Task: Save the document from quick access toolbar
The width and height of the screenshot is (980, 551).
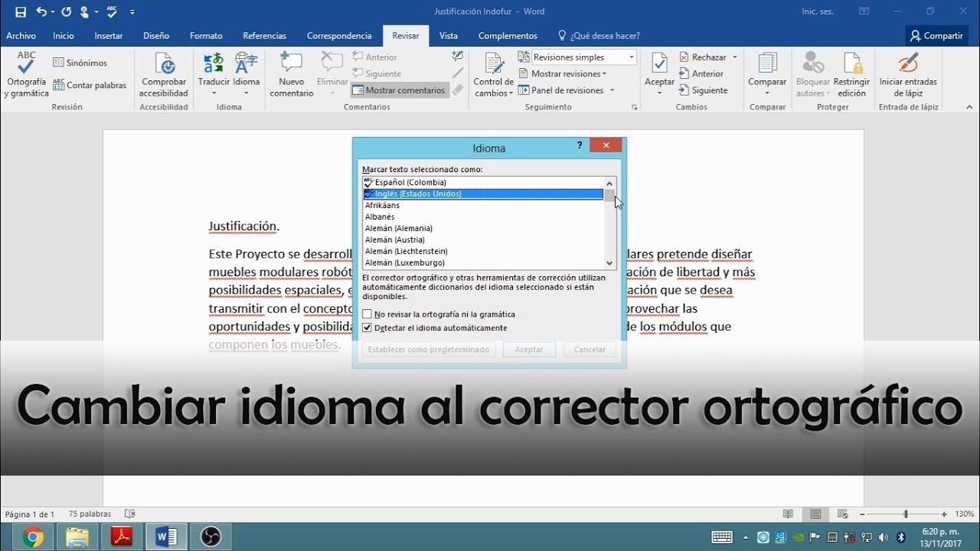Action: (x=21, y=11)
